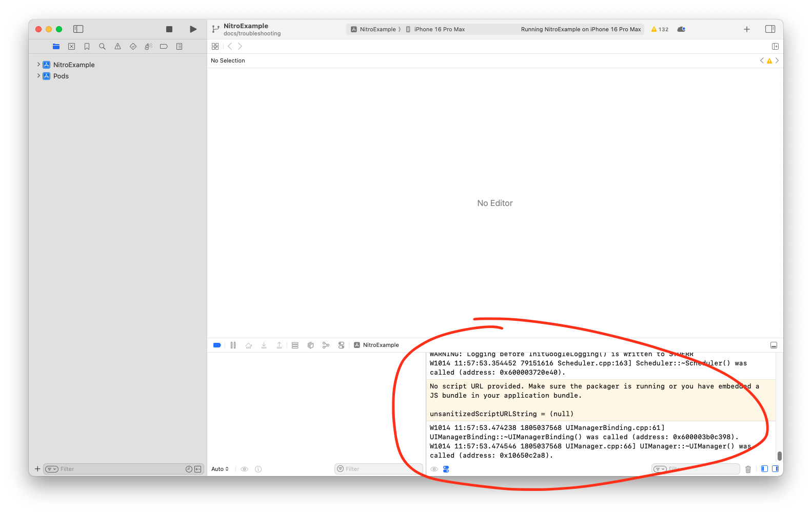
Task: Toggle breakpoints activation in debug bar
Action: tap(217, 345)
